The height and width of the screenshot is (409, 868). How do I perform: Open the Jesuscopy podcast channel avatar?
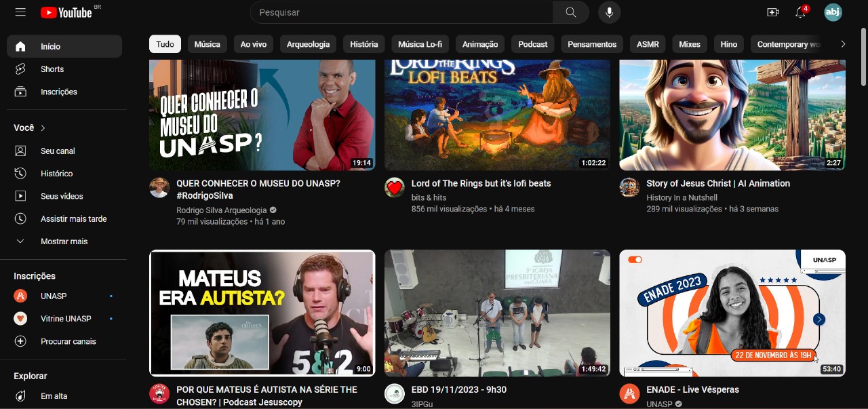[x=159, y=394]
